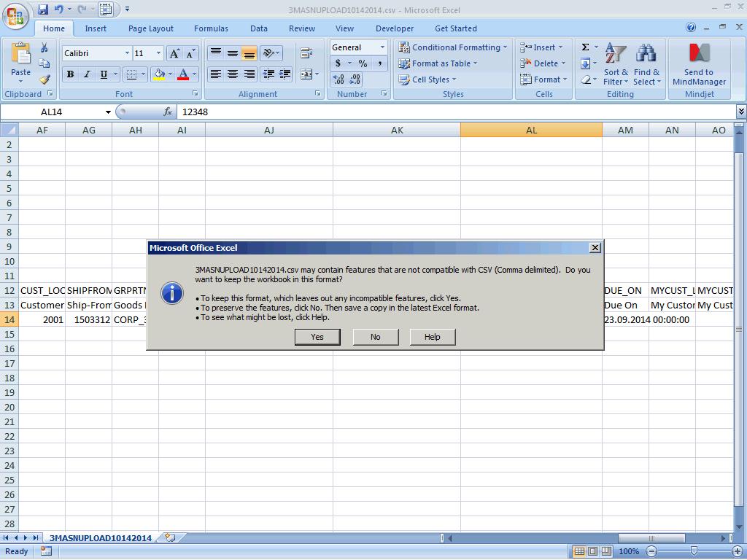The height and width of the screenshot is (560, 747).
Task: Click the zoom slider handle
Action: point(694,551)
